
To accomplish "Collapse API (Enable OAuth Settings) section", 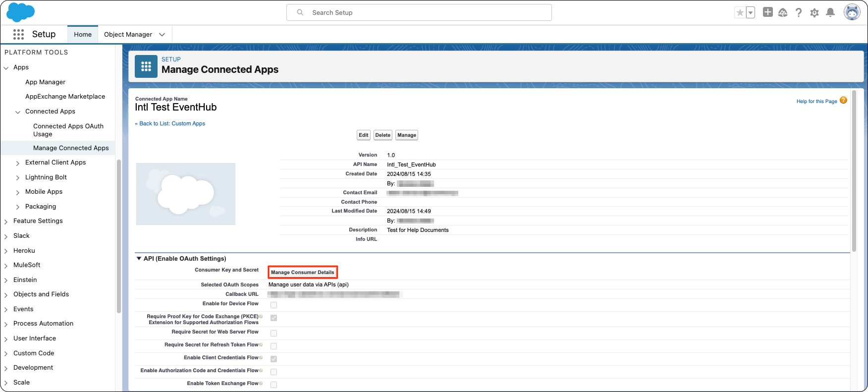I will pos(139,258).
